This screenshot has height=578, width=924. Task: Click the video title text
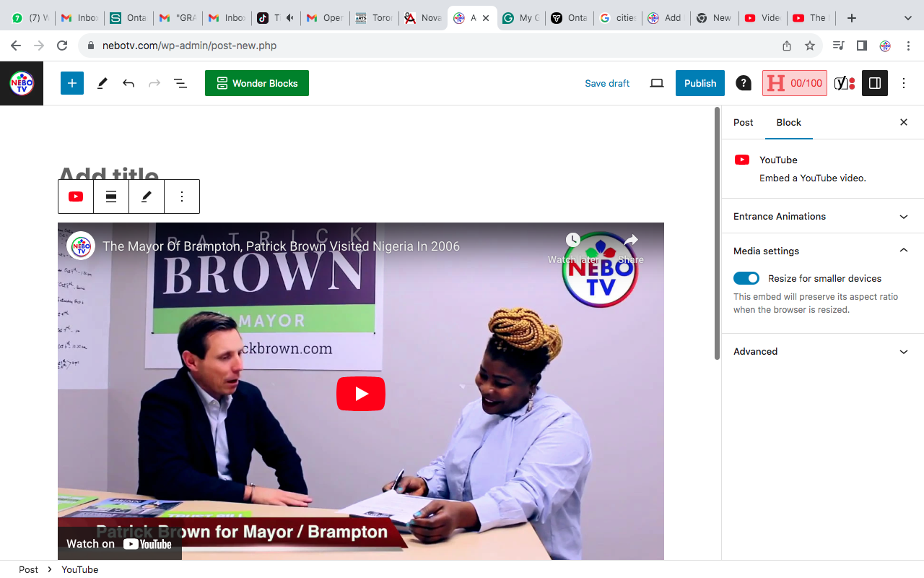(x=281, y=246)
